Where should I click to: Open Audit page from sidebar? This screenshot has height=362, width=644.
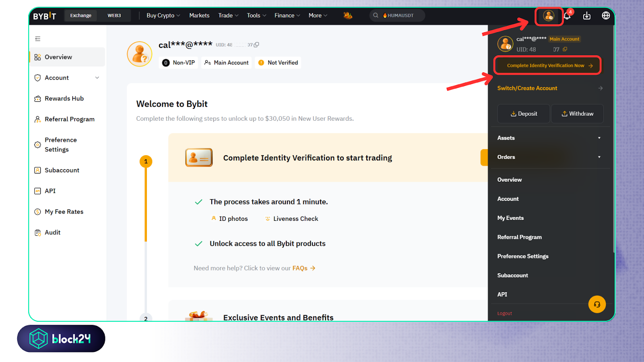(67, 232)
